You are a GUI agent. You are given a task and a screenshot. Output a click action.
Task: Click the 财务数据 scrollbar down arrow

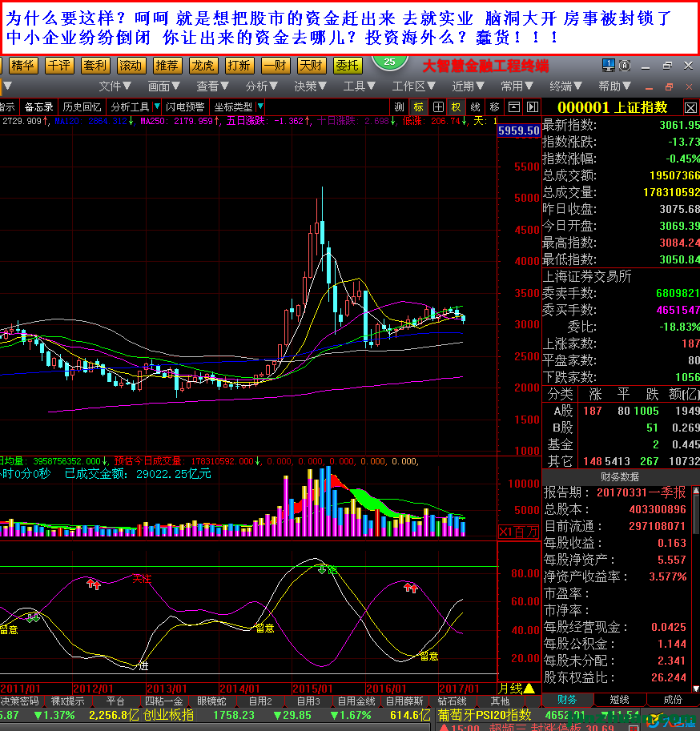click(x=696, y=689)
